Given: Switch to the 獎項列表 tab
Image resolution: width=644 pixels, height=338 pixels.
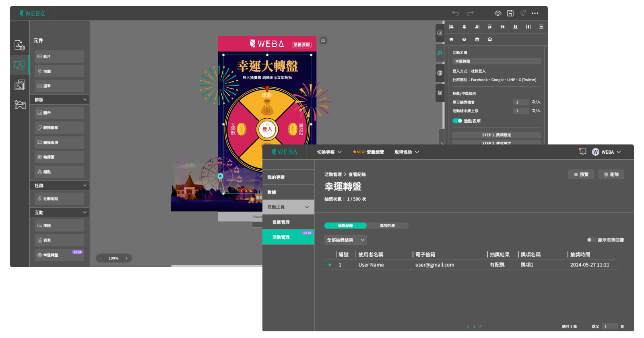Looking at the screenshot, I should point(388,226).
